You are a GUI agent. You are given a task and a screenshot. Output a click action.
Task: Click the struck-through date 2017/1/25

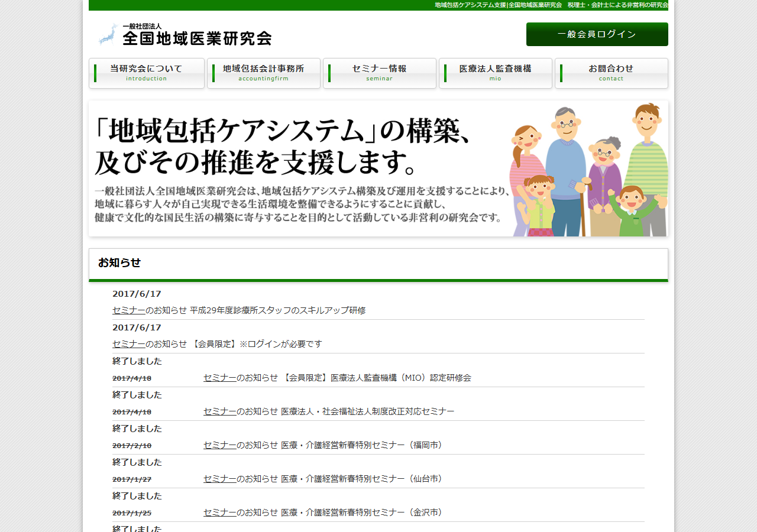click(x=132, y=513)
